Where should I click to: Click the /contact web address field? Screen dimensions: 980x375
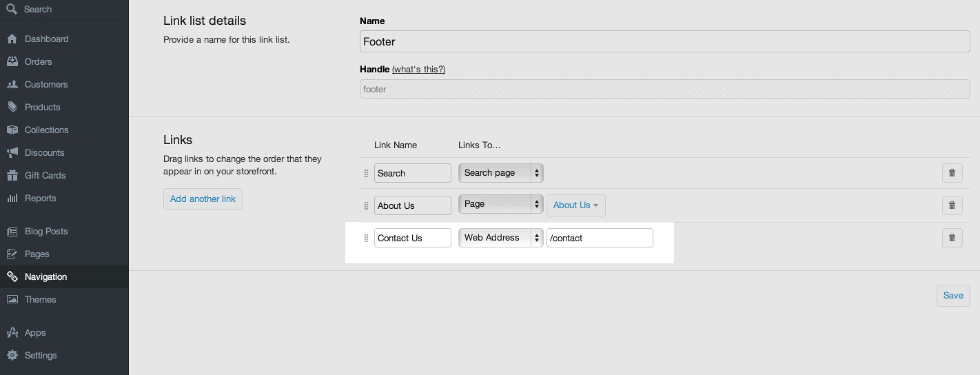[600, 238]
